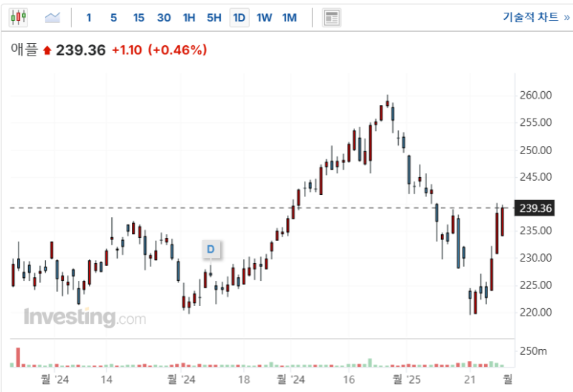Select the candlestick chart type icon
This screenshot has width=573, height=392.
point(19,17)
